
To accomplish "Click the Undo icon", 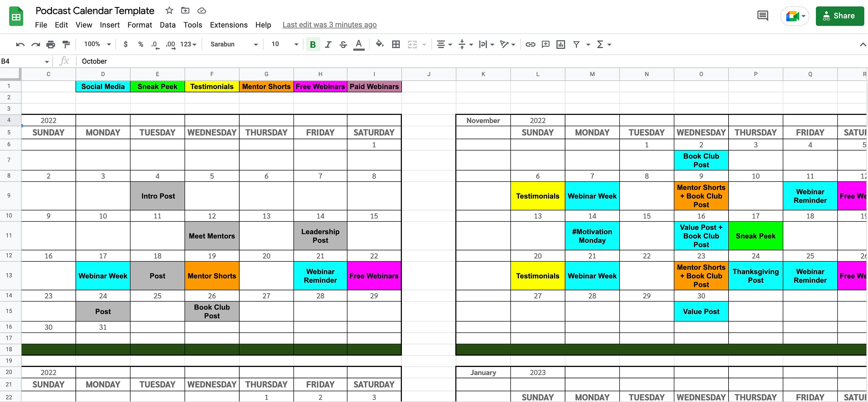I will pos(20,45).
